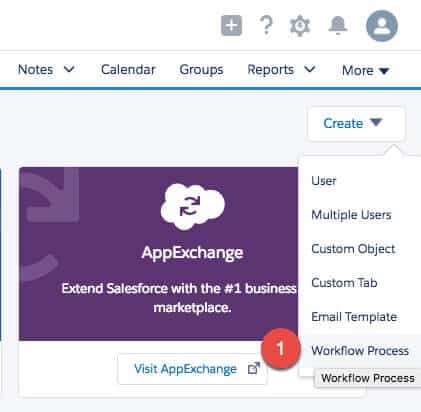Expand the Reports tab chevron
Image resolution: width=421 pixels, height=412 pixels.
pos(310,69)
